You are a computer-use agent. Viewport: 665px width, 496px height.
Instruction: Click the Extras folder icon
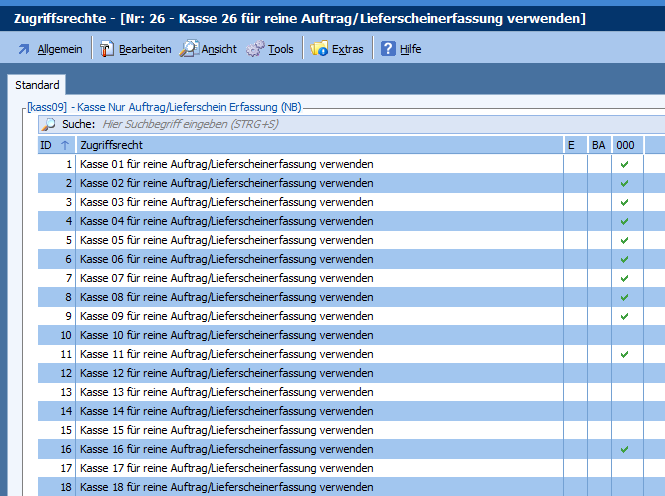[320, 49]
